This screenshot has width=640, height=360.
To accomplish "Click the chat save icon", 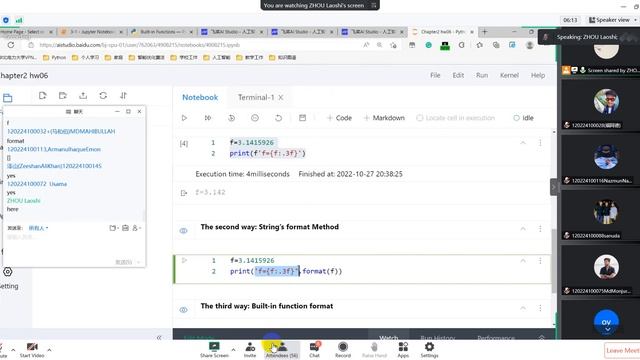I will [x=125, y=228].
